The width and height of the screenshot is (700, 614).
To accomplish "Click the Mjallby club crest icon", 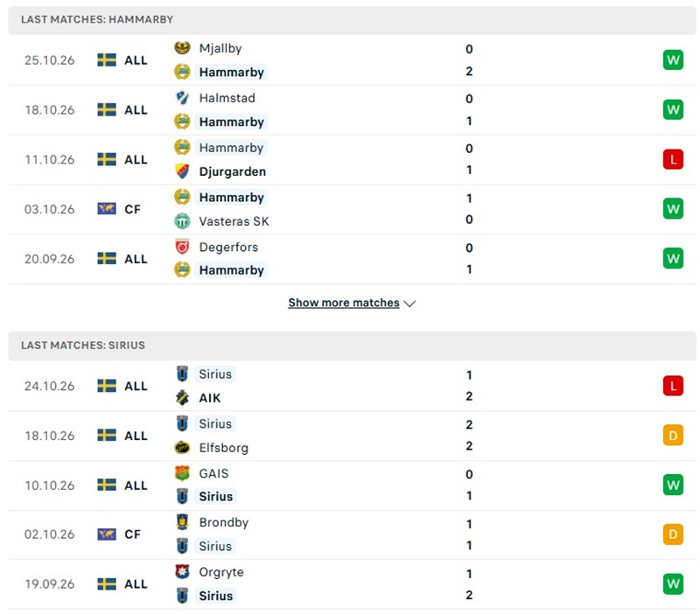I will point(182,48).
